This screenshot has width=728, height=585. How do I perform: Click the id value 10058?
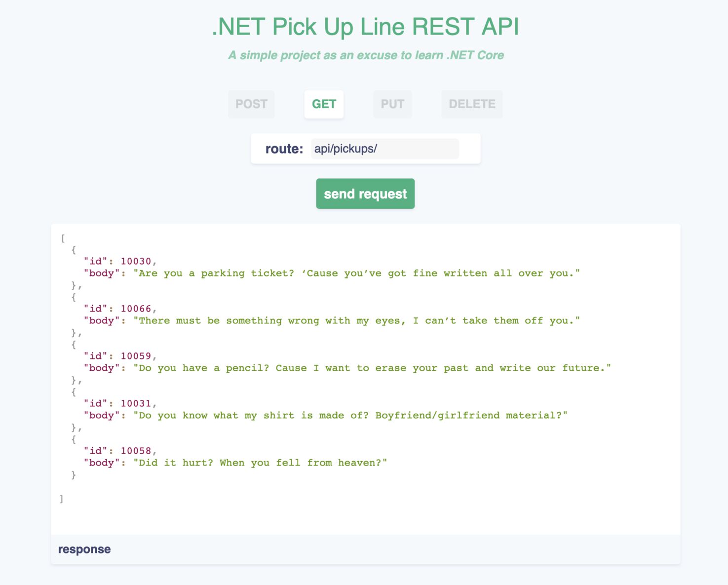[136, 451]
